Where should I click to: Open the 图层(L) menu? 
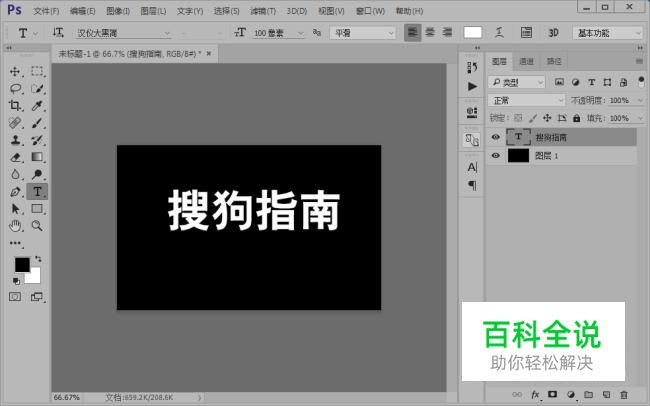[153, 11]
